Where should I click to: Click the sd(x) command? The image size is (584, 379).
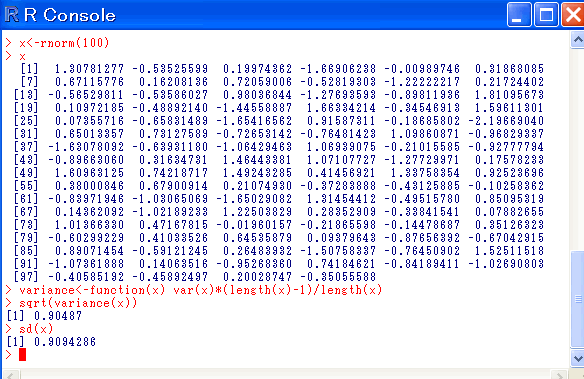[36, 329]
